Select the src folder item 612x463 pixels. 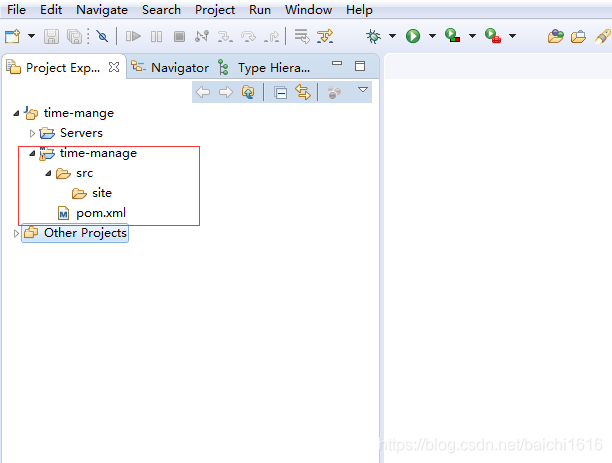click(x=75, y=173)
